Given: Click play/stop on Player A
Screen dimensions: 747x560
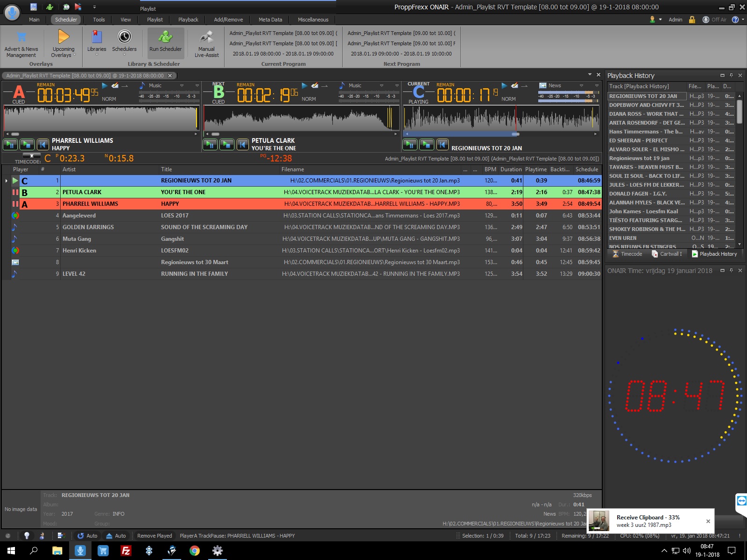Looking at the screenshot, I should pos(27,145).
